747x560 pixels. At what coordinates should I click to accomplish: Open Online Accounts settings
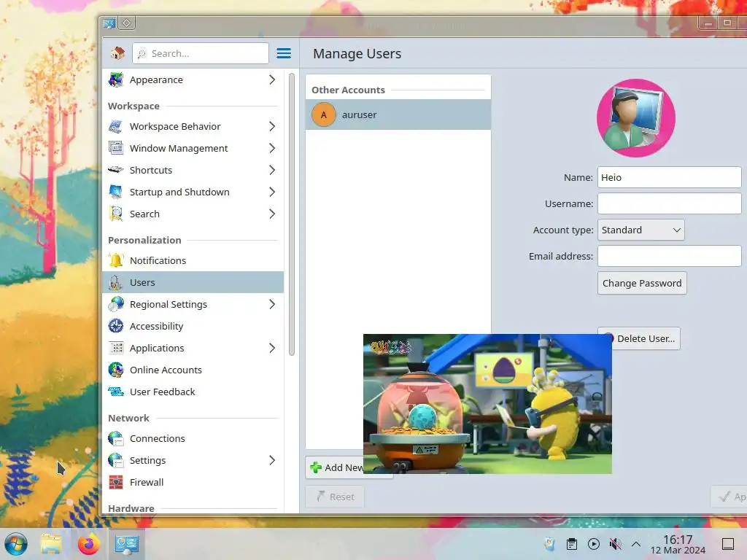point(193,370)
